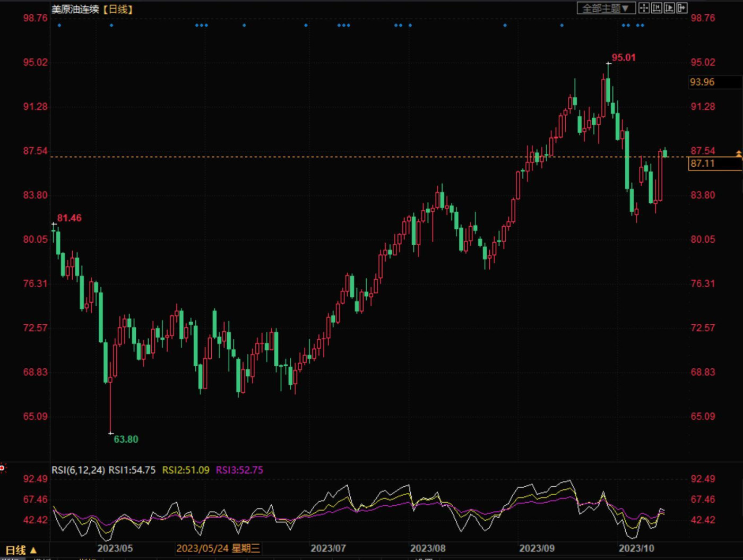Select the RSI(6,12,24) indicator label
This screenshot has height=560, width=743.
(78, 470)
